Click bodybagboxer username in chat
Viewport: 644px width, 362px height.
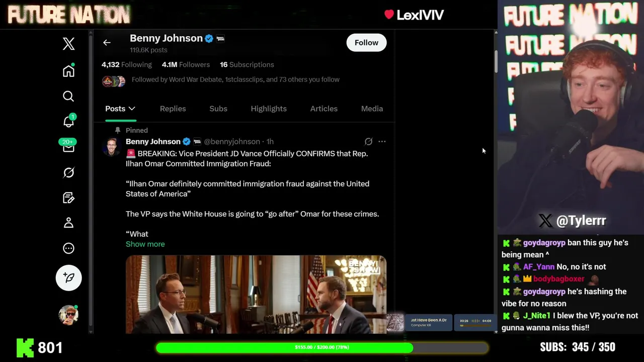point(558,279)
